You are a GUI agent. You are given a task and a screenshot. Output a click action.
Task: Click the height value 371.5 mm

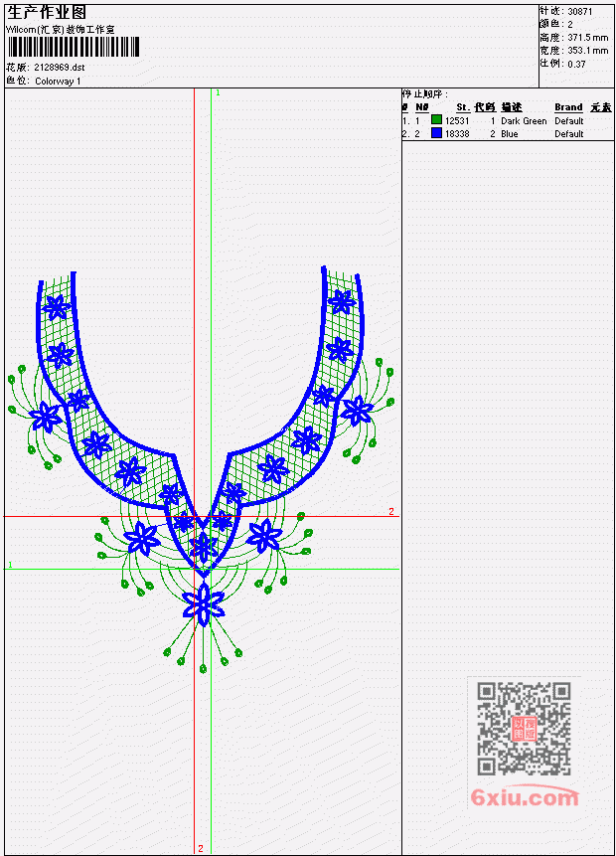click(587, 37)
